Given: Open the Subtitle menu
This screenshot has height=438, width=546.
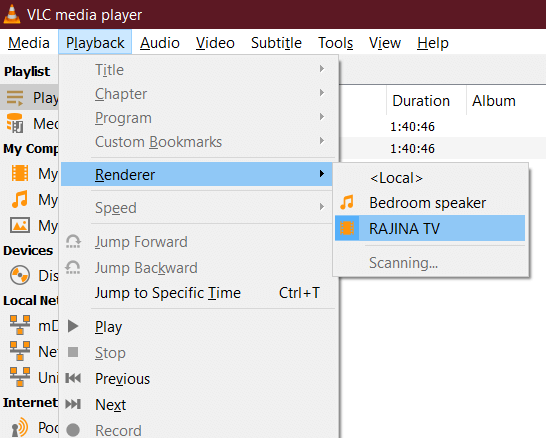Looking at the screenshot, I should (x=276, y=43).
